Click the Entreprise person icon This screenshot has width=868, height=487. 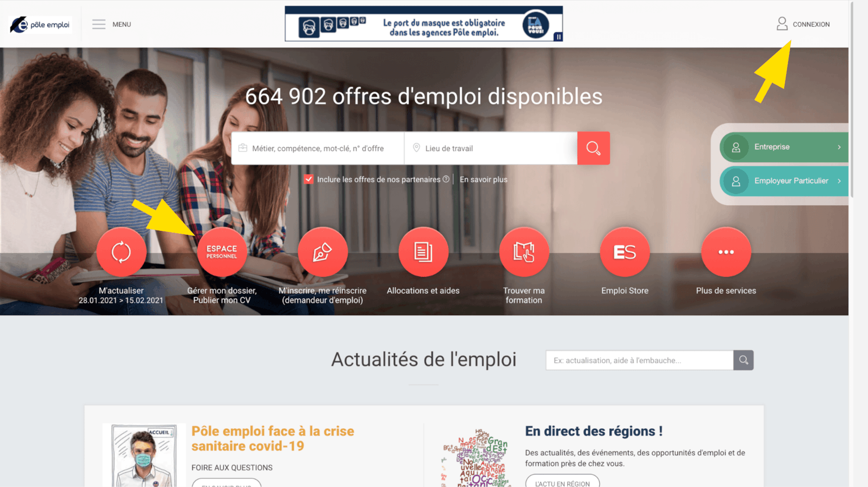(736, 147)
